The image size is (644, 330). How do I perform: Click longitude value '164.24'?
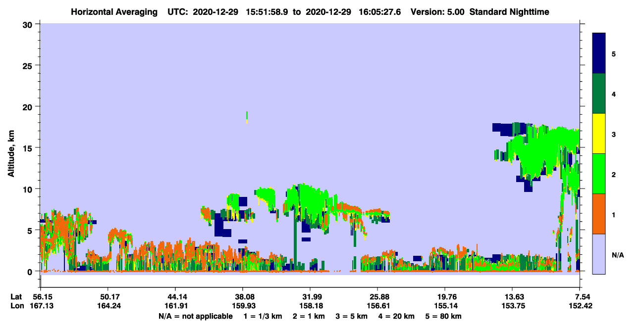pos(107,306)
